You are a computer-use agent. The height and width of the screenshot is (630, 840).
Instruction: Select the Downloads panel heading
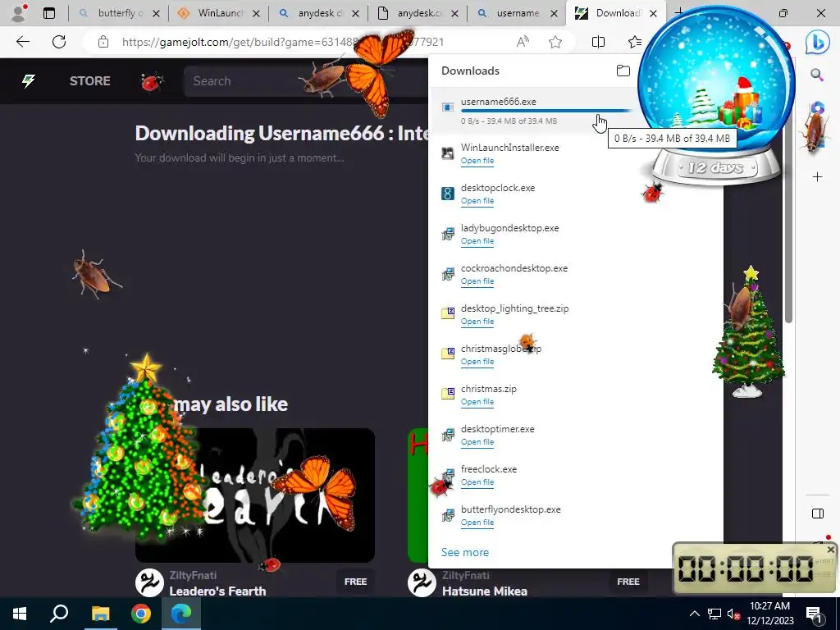point(470,71)
